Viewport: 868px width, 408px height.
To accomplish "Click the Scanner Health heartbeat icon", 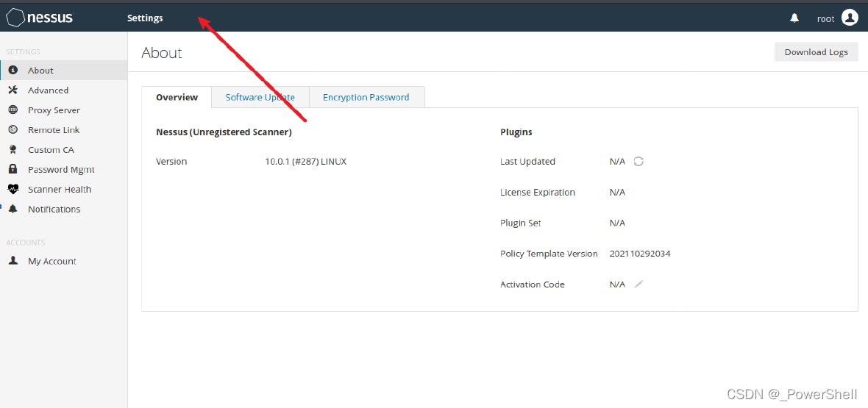I will 13,190.
